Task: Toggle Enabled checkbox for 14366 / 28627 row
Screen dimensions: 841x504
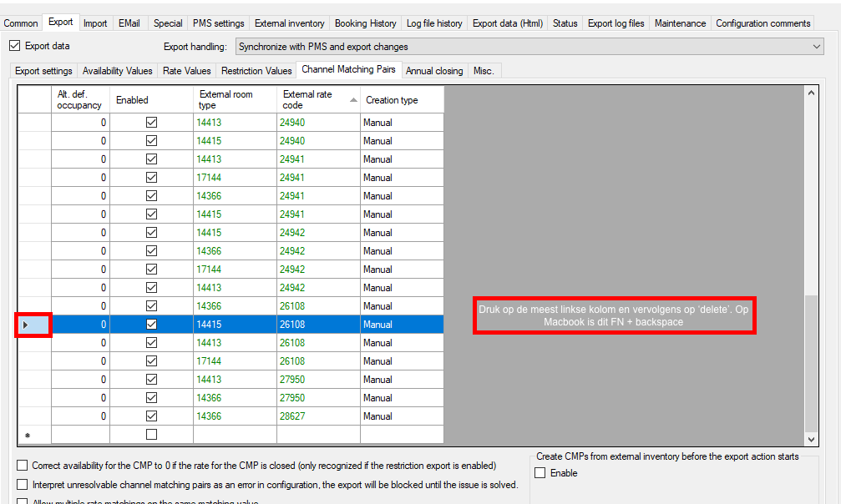Action: pyautogui.click(x=152, y=416)
